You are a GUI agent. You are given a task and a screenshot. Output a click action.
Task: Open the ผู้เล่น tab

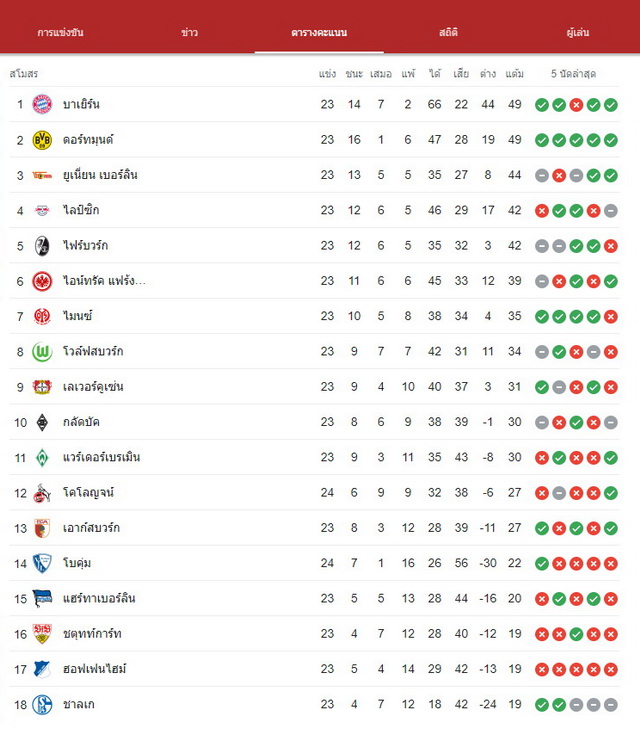(x=578, y=33)
